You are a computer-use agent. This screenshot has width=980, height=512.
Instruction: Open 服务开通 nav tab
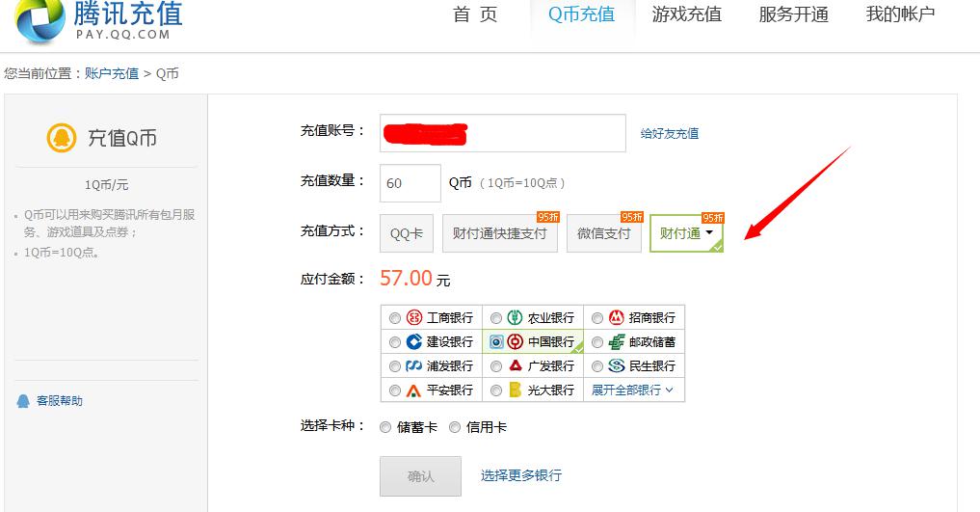click(x=794, y=14)
